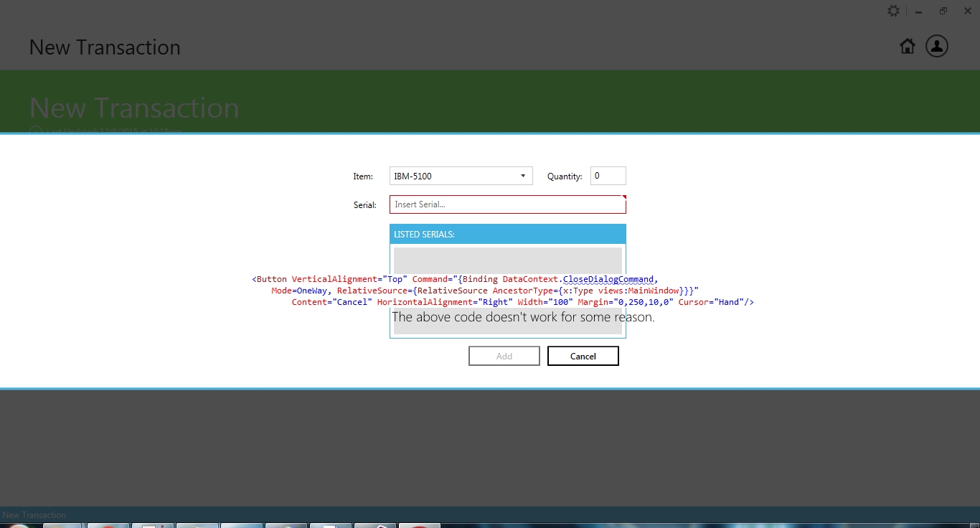Open the user account profile icon

[937, 46]
